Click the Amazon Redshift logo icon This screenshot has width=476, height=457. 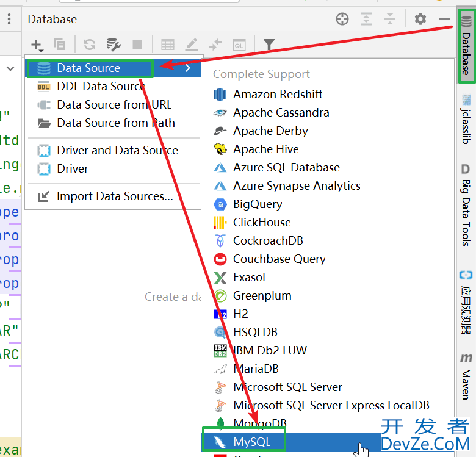220,95
